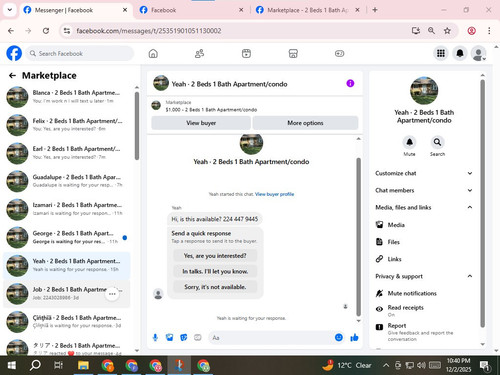Open the Friends icon in top navigation
500x375 pixels.
pos(199,53)
